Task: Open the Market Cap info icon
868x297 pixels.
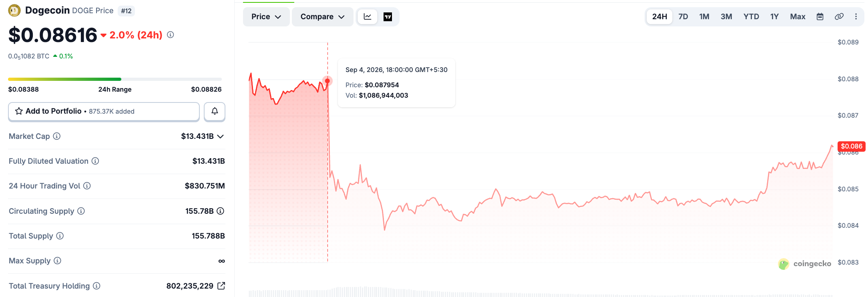Action: click(x=57, y=136)
